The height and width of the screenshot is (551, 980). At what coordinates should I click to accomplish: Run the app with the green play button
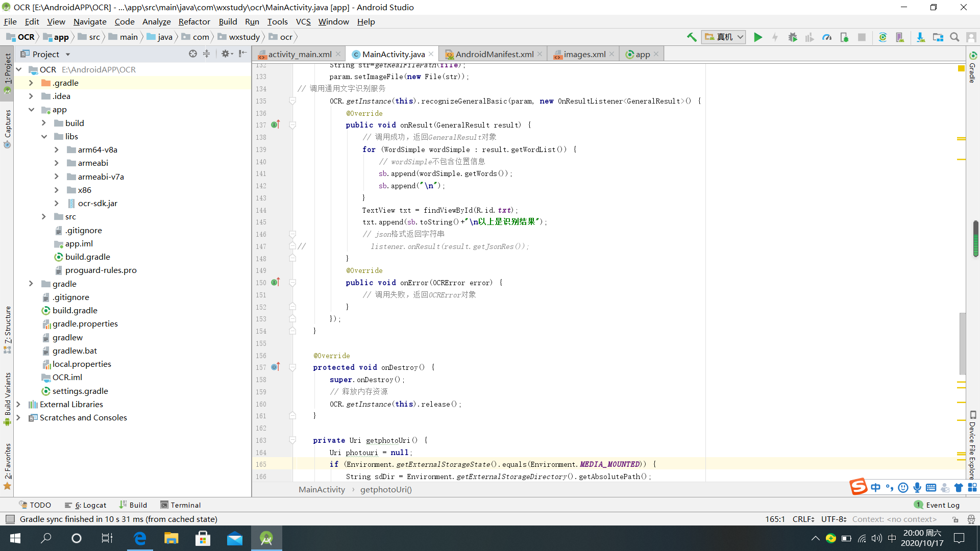click(x=758, y=37)
